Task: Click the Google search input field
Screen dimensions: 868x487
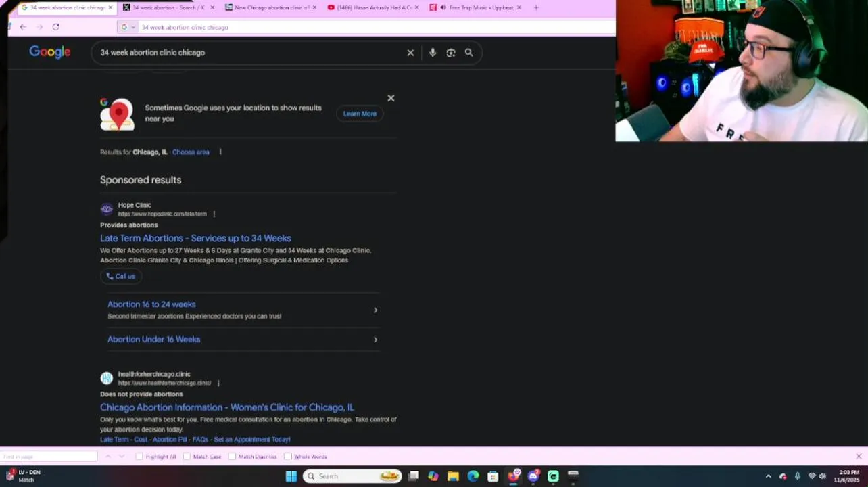Action: (250, 53)
